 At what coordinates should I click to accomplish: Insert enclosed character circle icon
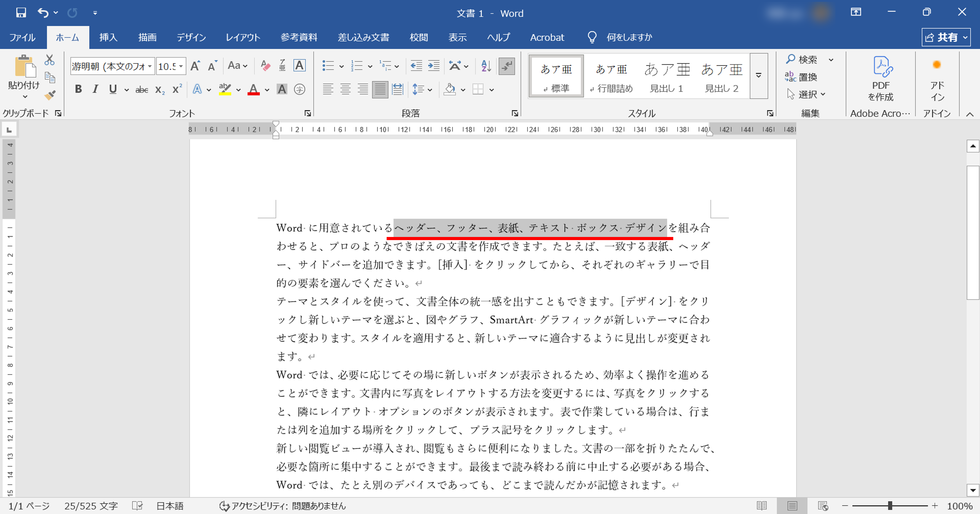tap(300, 89)
